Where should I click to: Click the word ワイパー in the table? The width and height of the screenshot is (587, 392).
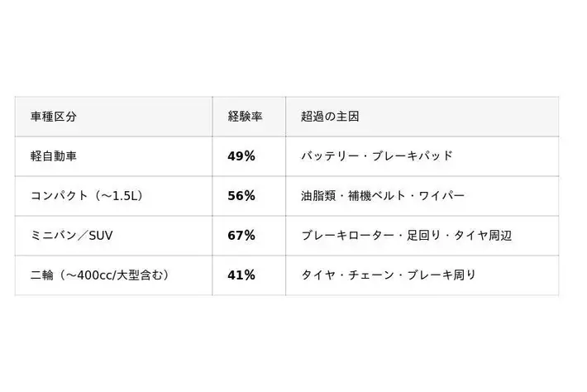[x=441, y=196]
